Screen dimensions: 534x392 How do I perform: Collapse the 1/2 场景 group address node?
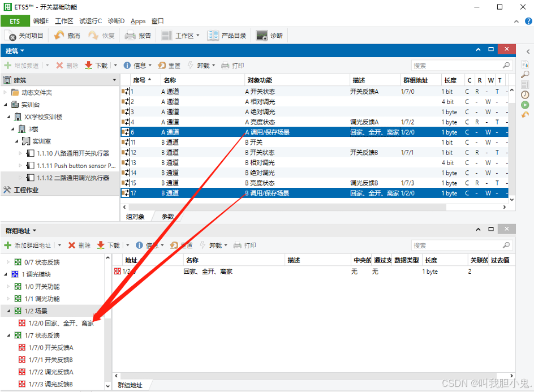click(x=8, y=311)
